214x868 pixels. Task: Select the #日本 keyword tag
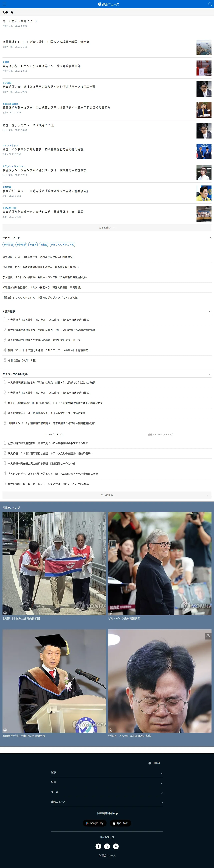33,245
